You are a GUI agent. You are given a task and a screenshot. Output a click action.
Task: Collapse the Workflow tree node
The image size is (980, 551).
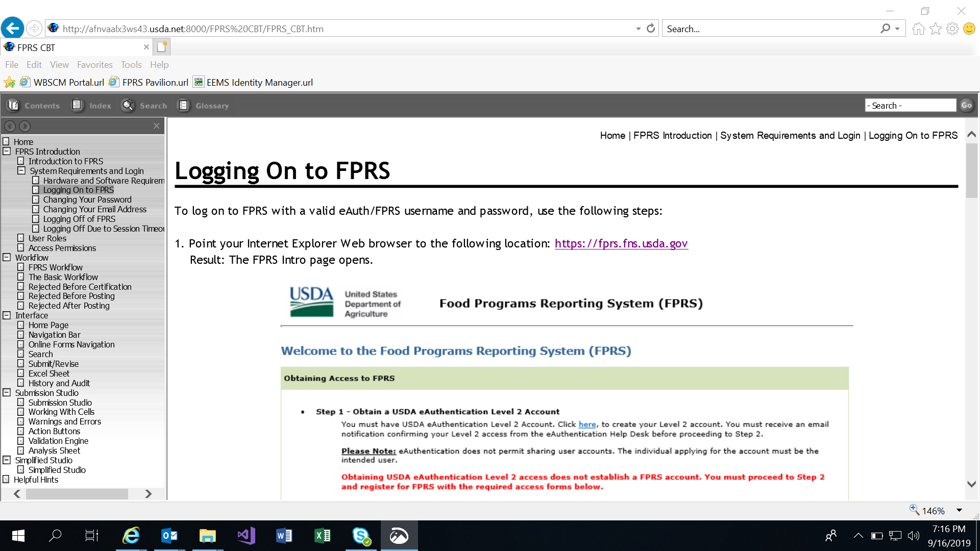point(7,258)
